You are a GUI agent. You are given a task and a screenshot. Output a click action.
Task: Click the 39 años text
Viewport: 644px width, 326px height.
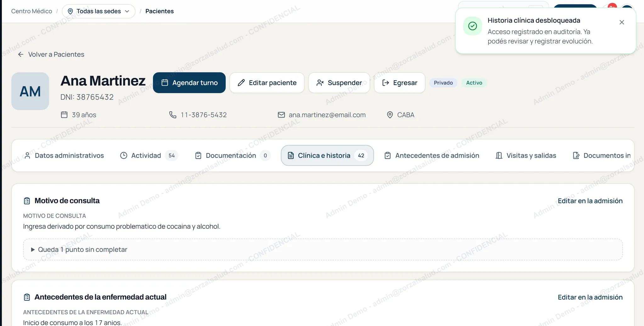tap(84, 115)
